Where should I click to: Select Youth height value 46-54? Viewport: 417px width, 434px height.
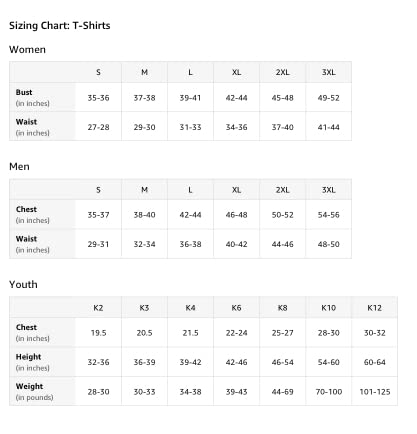pyautogui.click(x=283, y=362)
